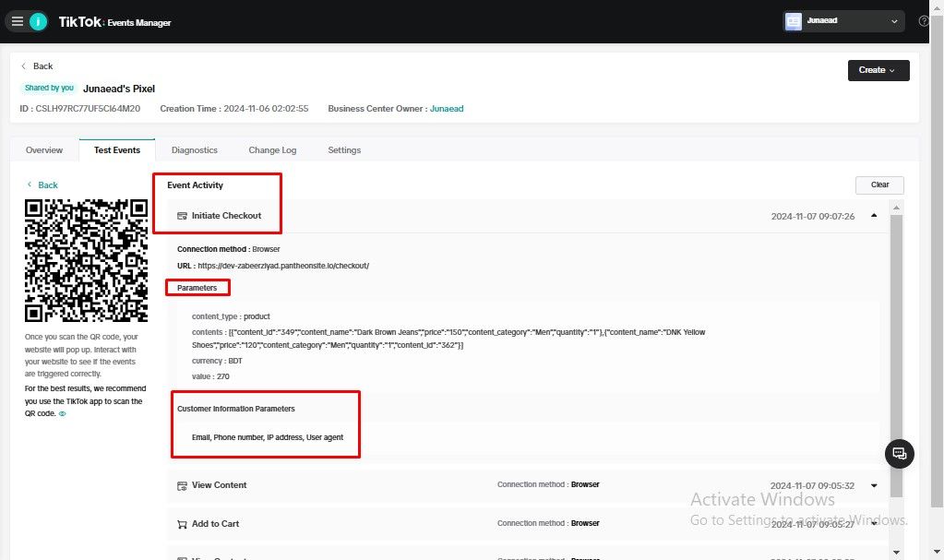Image resolution: width=944 pixels, height=560 pixels.
Task: Click the top Back arrow chevron
Action: point(23,66)
